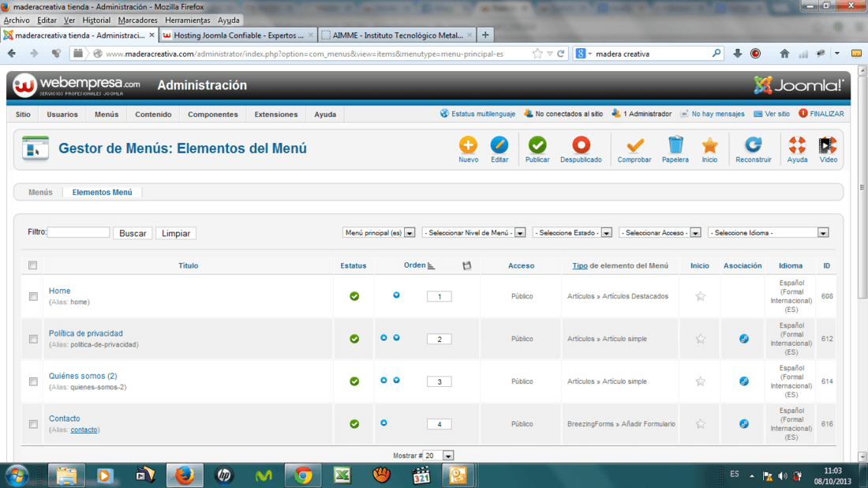Click the Comprobar checkmark icon
The width and height of the screenshot is (868, 488).
634,145
